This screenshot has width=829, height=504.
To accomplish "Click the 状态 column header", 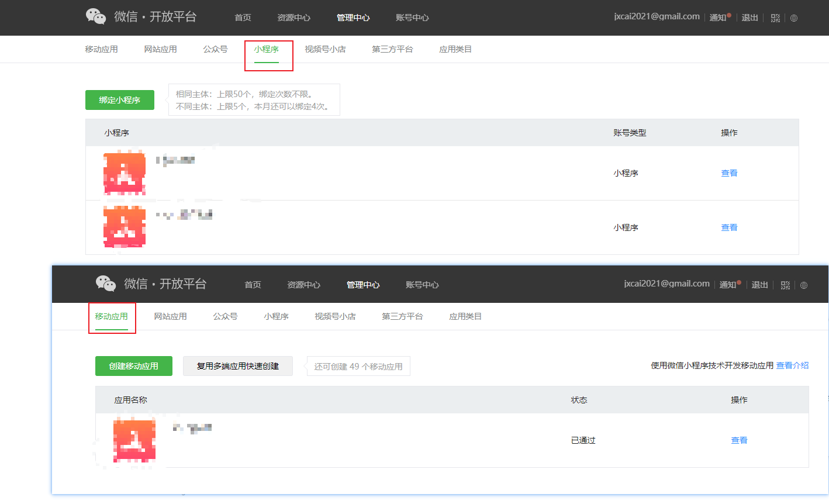I will [x=579, y=400].
